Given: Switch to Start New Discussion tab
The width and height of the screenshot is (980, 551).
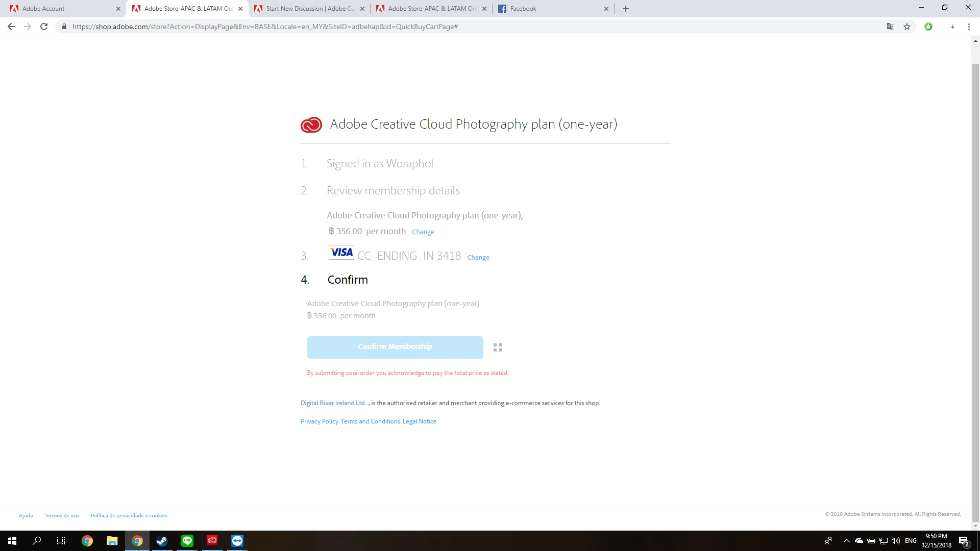Looking at the screenshot, I should (x=309, y=9).
